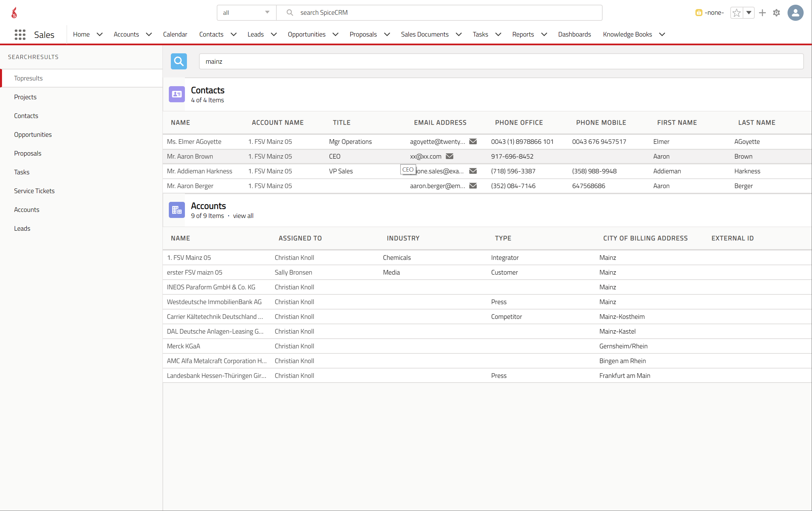Click the mainz search input field

(501, 61)
